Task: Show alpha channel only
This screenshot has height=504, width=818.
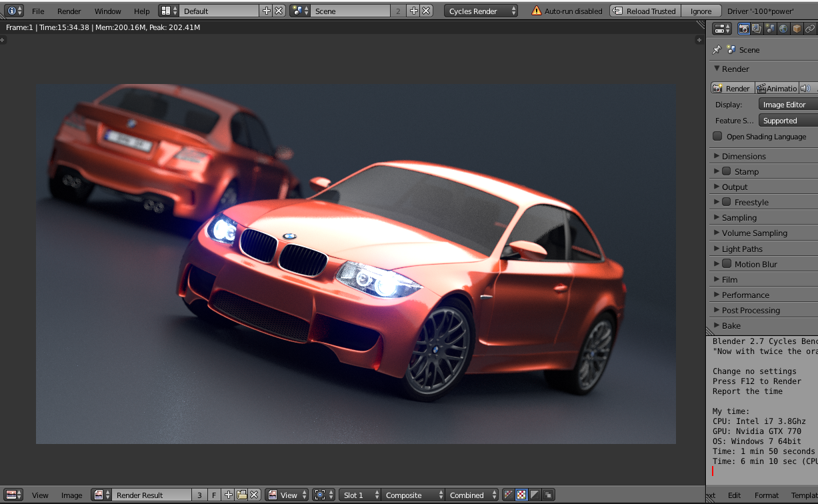Action: [x=535, y=495]
